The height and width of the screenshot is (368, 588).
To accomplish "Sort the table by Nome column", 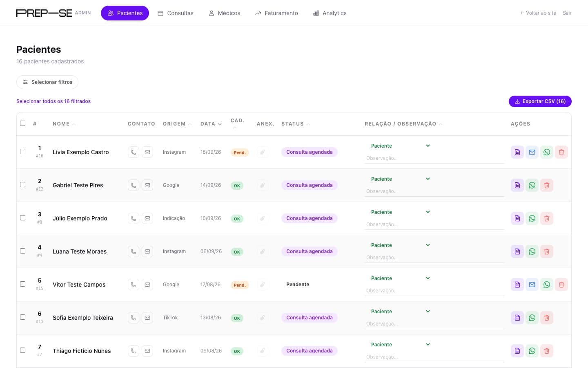I will pos(64,124).
